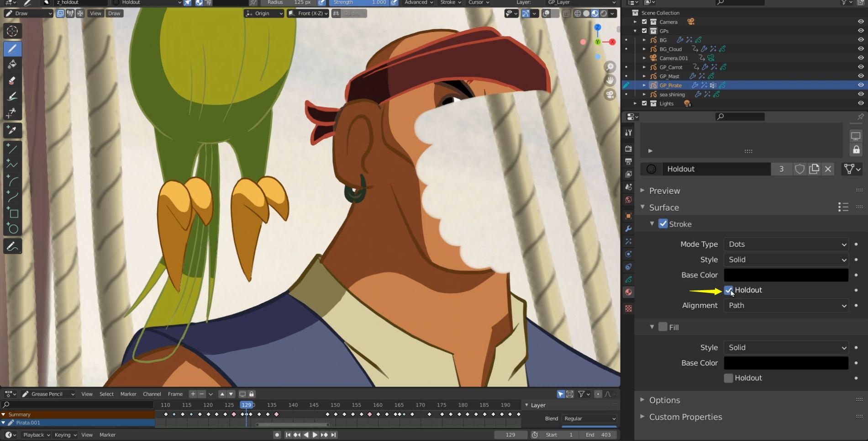
Task: Open the Channel menu in dope sheet
Action: [152, 394]
